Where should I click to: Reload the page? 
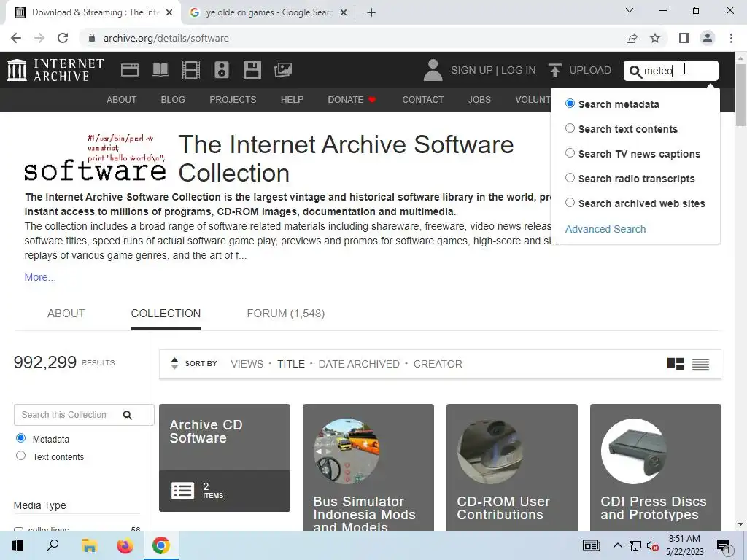pos(63,38)
